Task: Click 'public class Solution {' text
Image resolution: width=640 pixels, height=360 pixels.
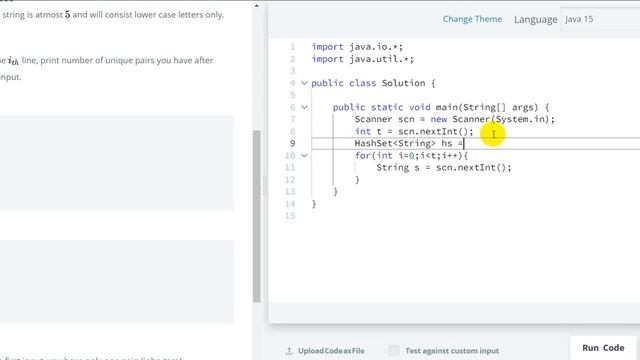Action: point(373,83)
